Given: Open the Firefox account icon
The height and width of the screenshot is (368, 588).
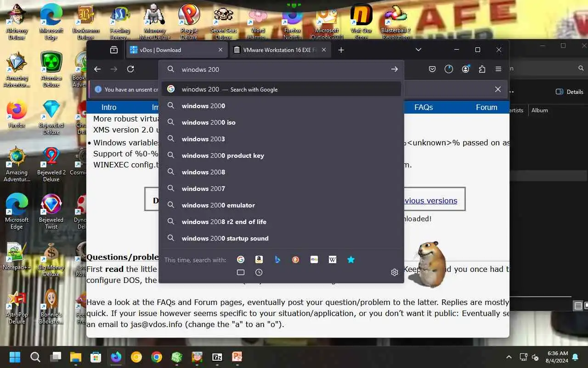Looking at the screenshot, I should point(465,69).
